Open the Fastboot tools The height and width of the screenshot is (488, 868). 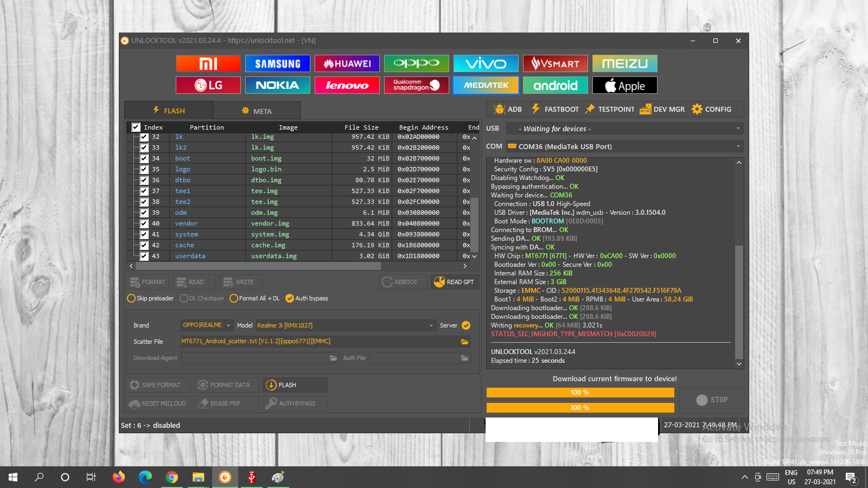tap(555, 109)
